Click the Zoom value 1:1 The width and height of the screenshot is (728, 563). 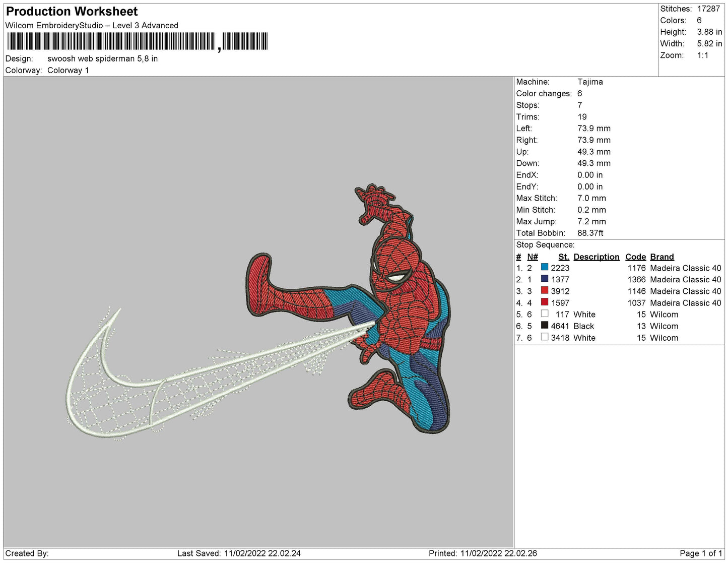click(703, 55)
